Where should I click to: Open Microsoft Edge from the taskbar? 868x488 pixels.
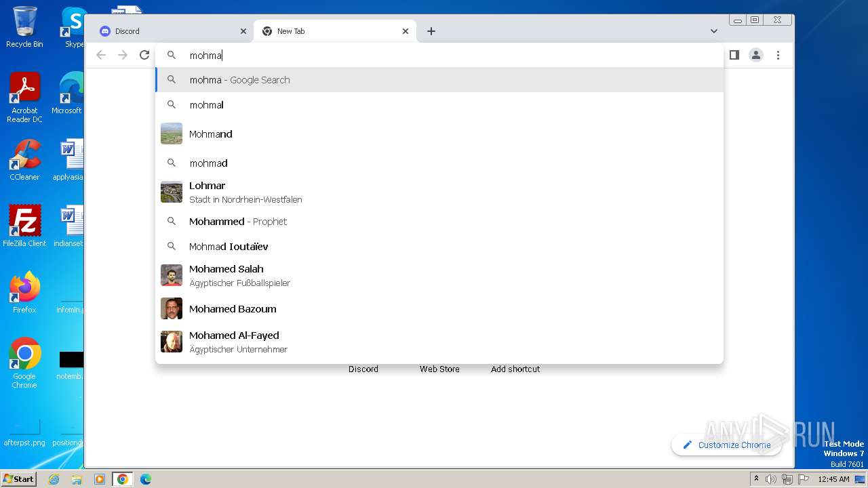click(x=146, y=479)
